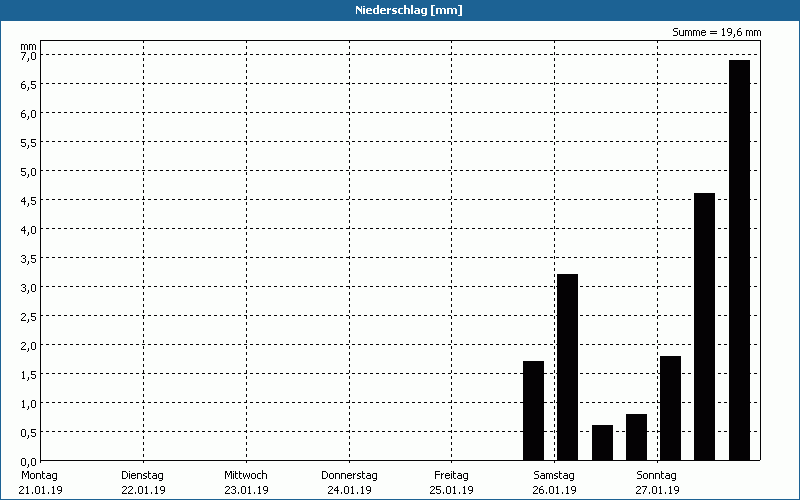Click the 3,5 y-axis value
Image resolution: width=800 pixels, height=500 pixels.
coord(29,259)
